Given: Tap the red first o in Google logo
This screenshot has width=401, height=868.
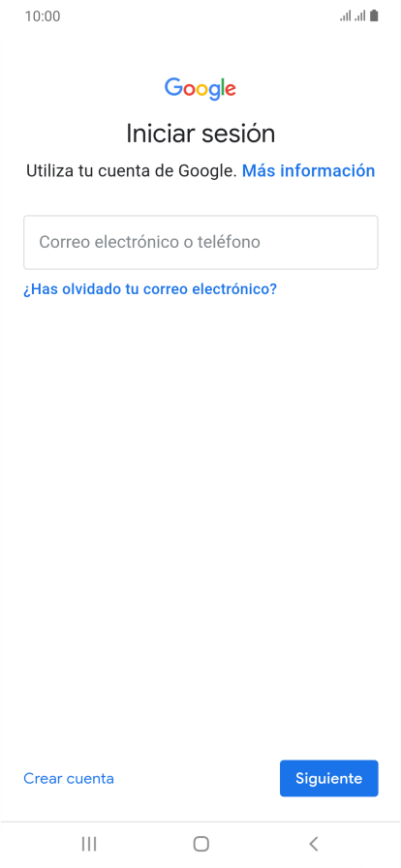Looking at the screenshot, I should tap(190, 91).
